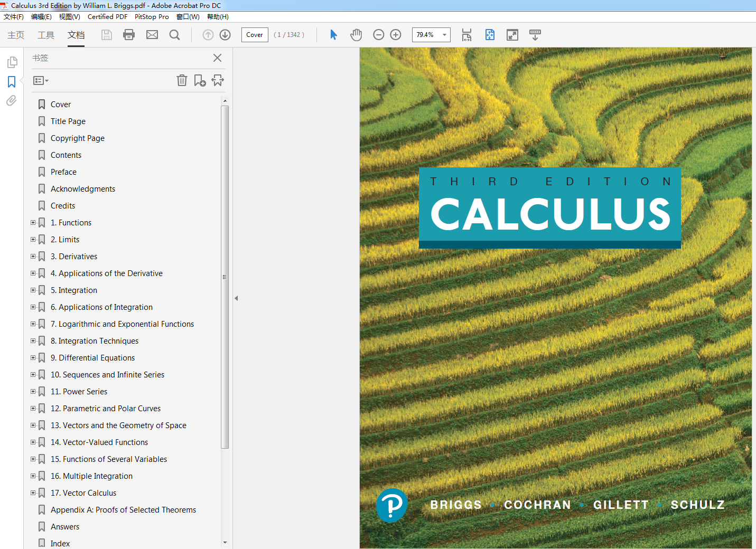Jump to the Answers bookmark

click(65, 527)
